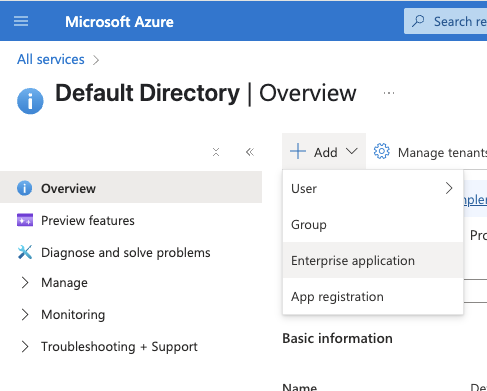The height and width of the screenshot is (391, 487).
Task: Click the search magnifier icon
Action: coord(418,21)
